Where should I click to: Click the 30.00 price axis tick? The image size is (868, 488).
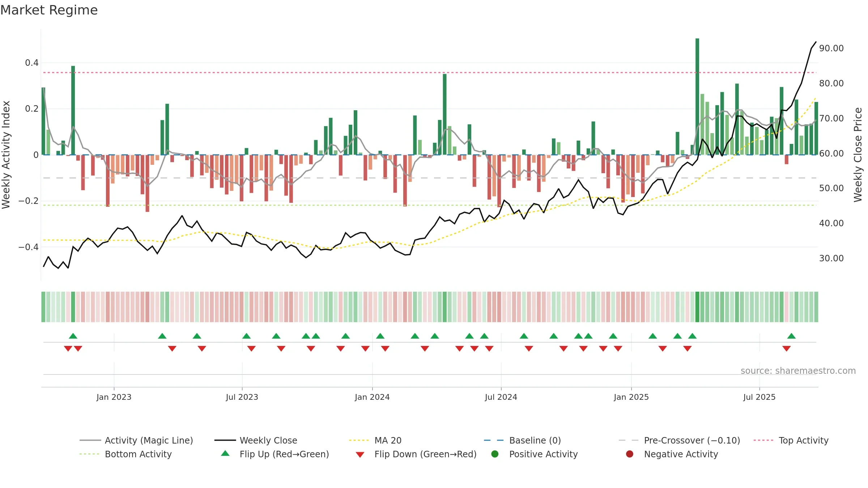(831, 258)
